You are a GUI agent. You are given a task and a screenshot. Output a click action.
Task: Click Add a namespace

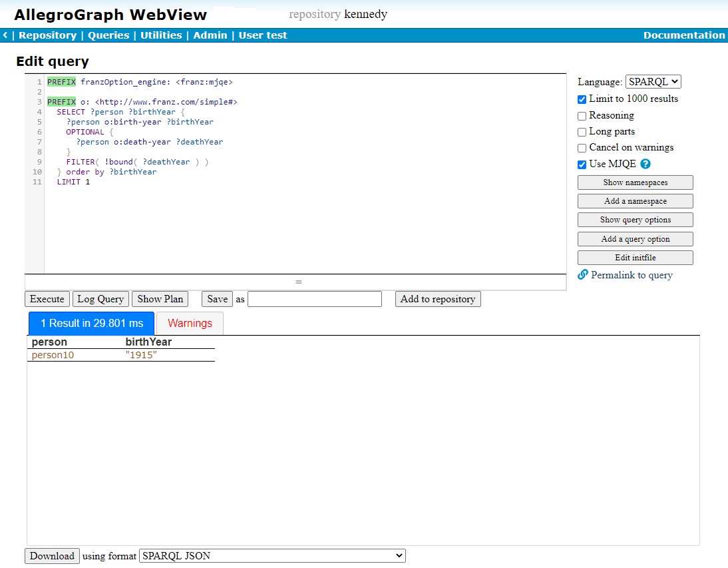tap(635, 200)
